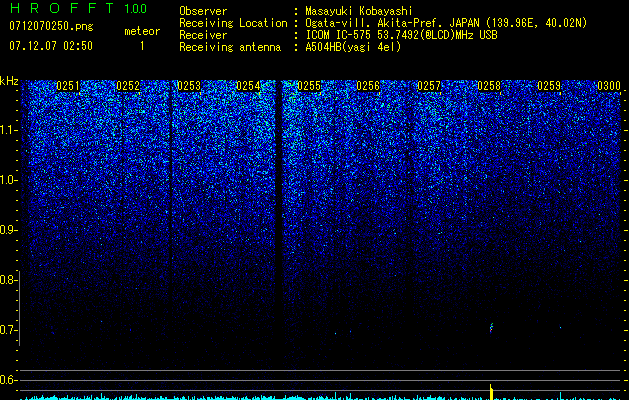629x400 pixels.
Task: Click the HROFFT 1.0.0 title text
Action: (78, 8)
